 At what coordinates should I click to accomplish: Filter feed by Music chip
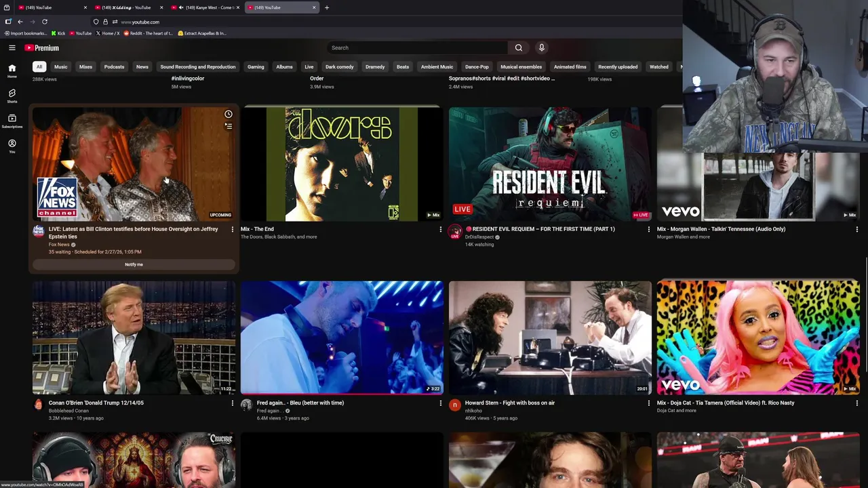[x=61, y=66]
